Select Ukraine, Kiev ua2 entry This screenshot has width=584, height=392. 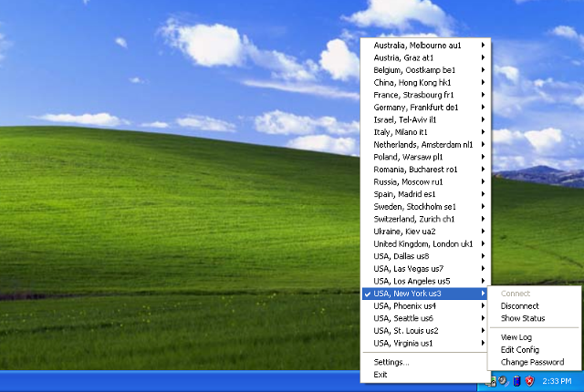point(425,232)
